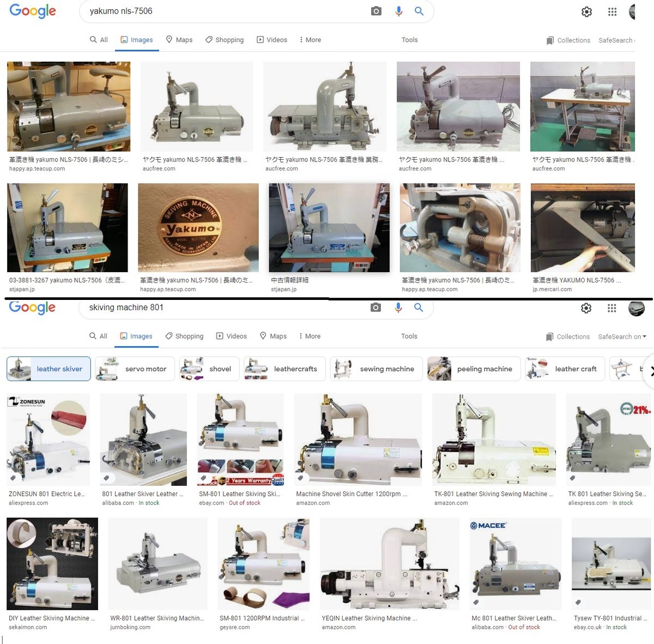654x644 pixels.
Task: Show more filter chips with the right arrow
Action: pos(649,371)
